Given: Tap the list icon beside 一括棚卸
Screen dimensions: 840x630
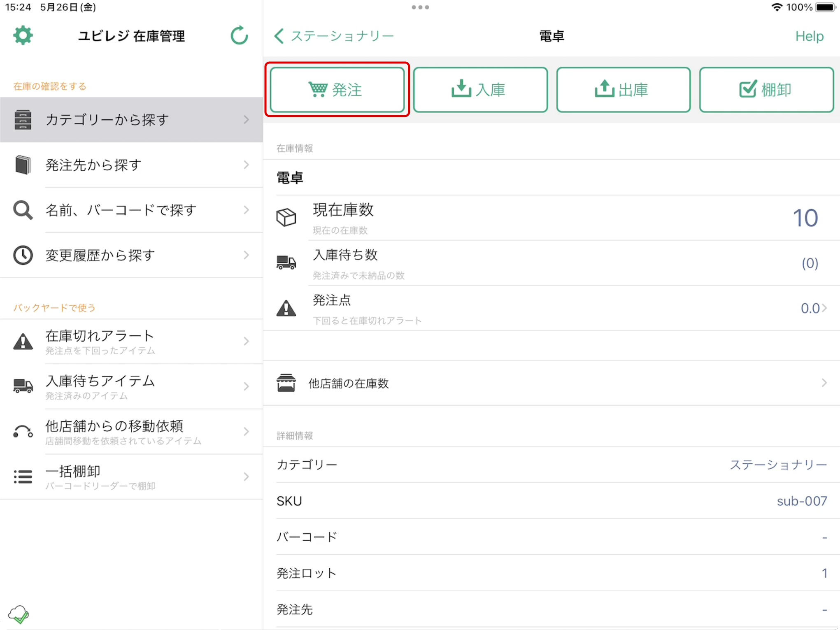Looking at the screenshot, I should pos(23,477).
